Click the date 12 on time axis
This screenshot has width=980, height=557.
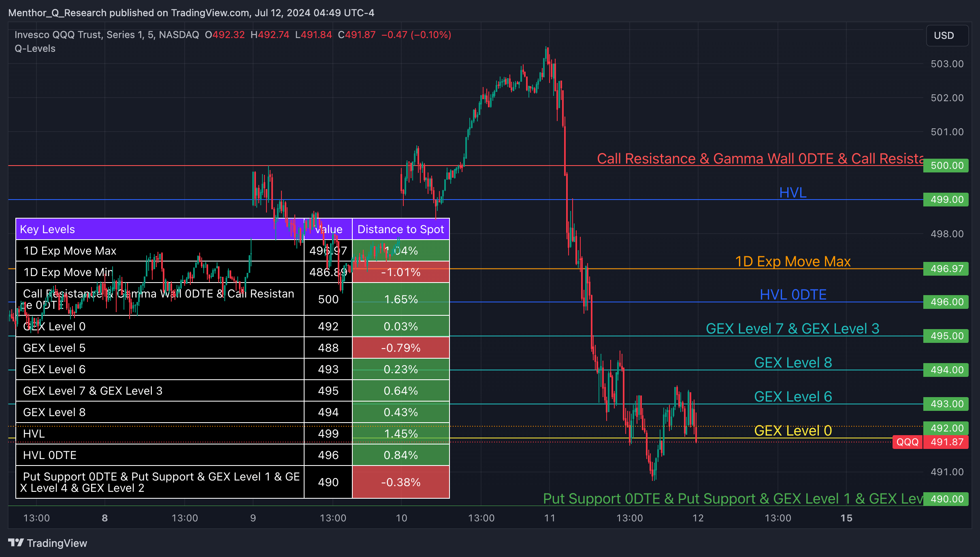click(698, 518)
